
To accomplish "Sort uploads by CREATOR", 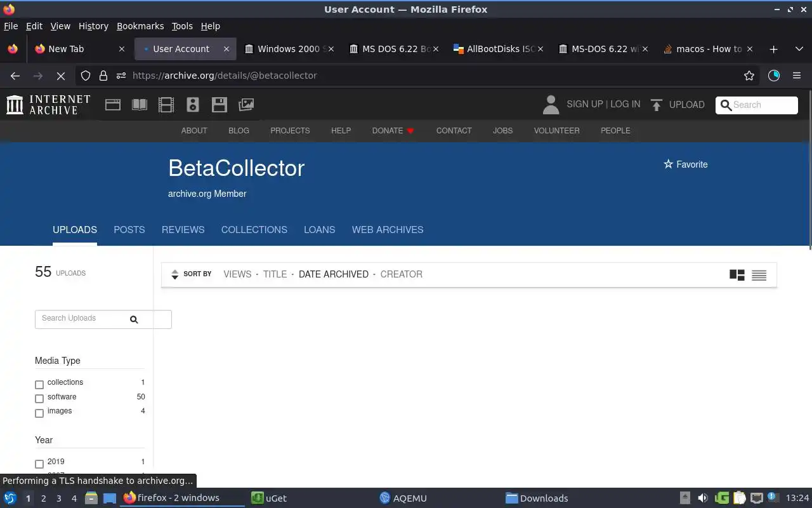I will point(401,274).
